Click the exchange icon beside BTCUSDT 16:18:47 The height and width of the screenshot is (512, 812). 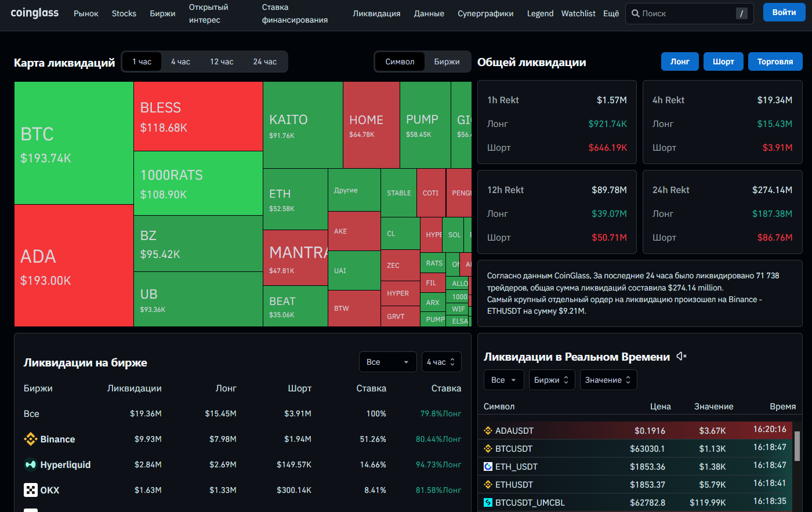tap(488, 449)
